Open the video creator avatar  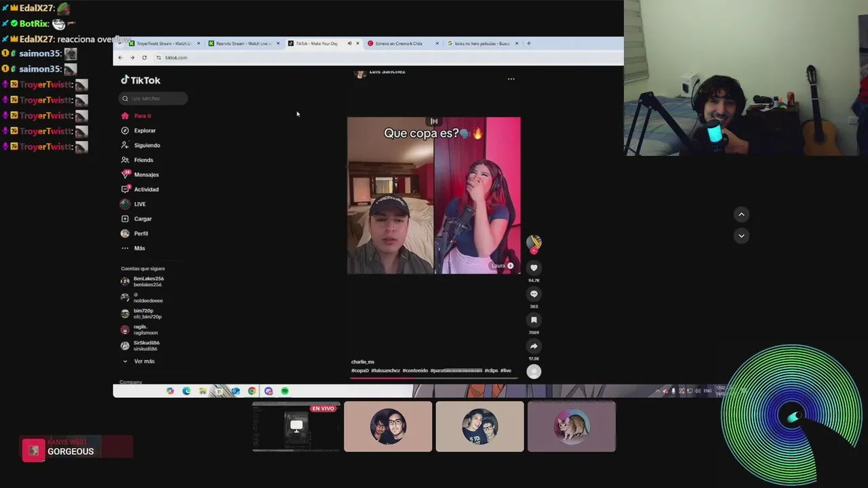pos(534,243)
